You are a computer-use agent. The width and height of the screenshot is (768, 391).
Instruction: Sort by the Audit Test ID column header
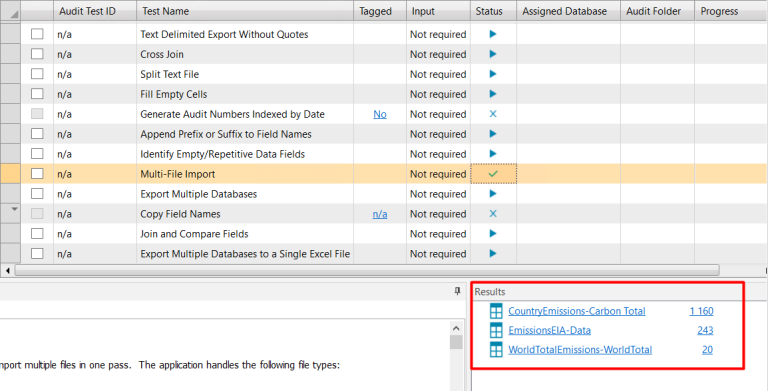95,11
